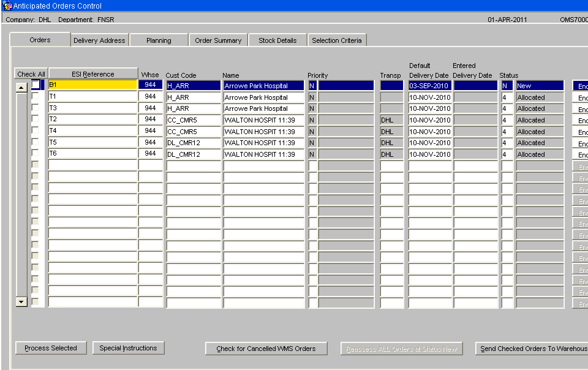Click the priority N field in row T6
Image resolution: width=588 pixels, height=370 pixels.
(x=312, y=154)
